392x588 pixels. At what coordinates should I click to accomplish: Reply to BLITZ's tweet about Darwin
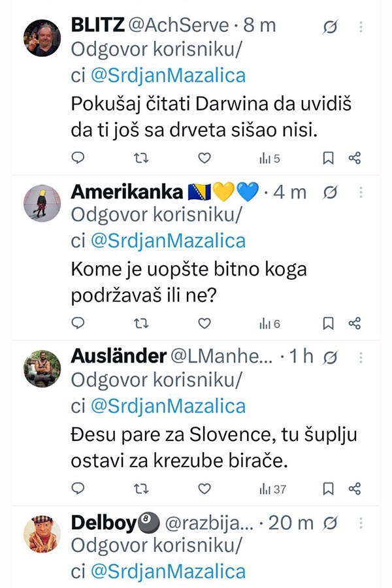click(x=78, y=158)
